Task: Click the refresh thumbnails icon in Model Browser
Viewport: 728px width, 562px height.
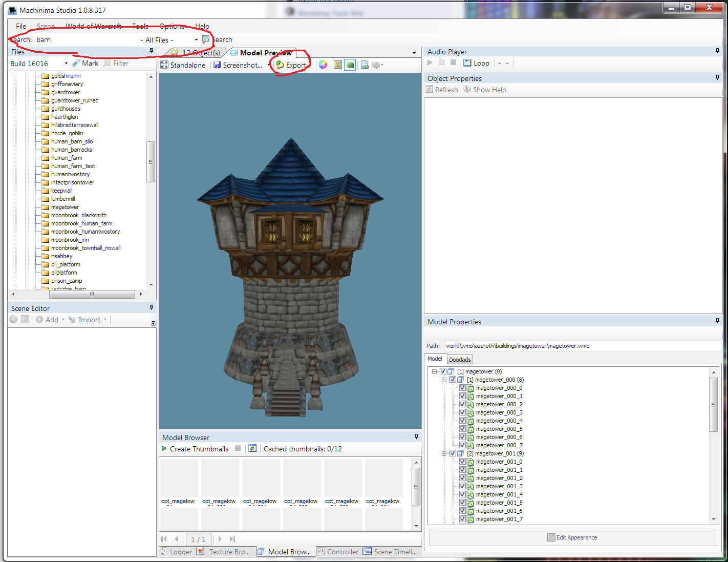Action: pyautogui.click(x=252, y=448)
